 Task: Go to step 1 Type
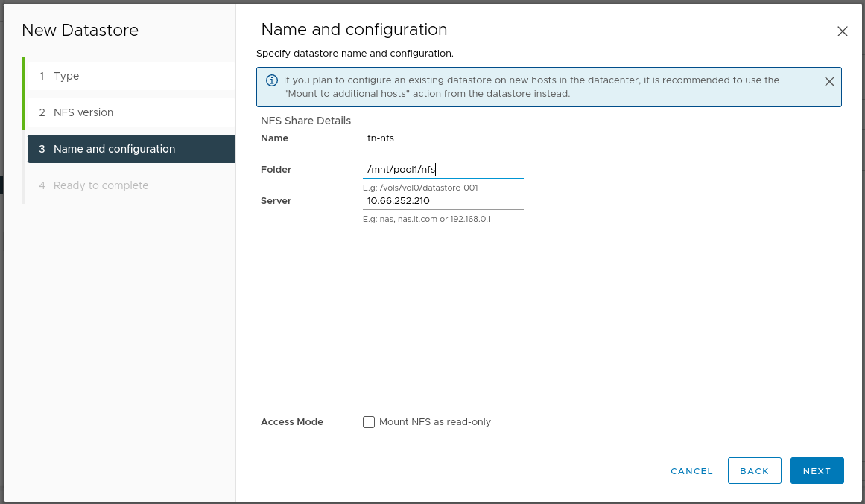(66, 76)
